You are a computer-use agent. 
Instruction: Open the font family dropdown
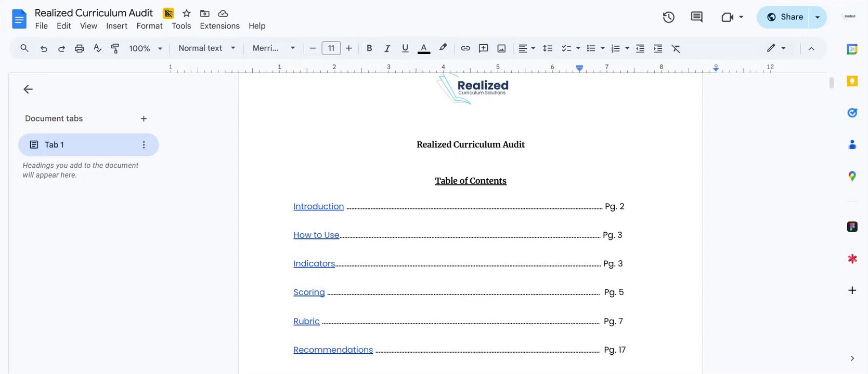click(274, 48)
